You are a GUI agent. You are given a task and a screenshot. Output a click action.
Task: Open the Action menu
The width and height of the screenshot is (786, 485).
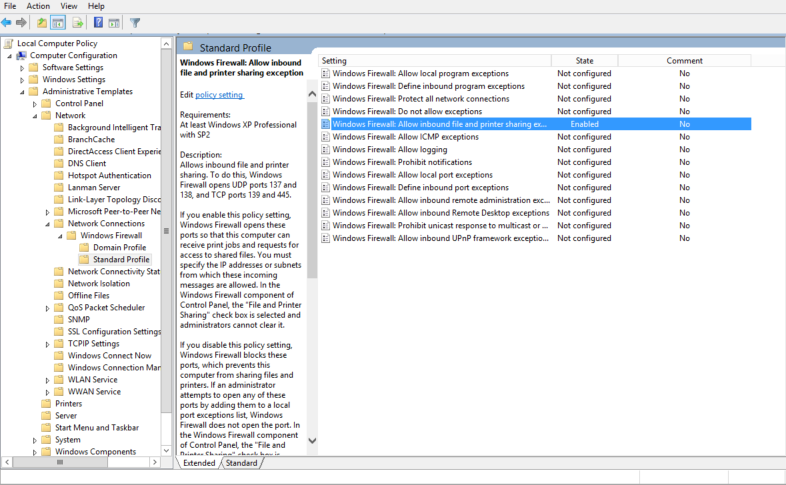(x=38, y=6)
